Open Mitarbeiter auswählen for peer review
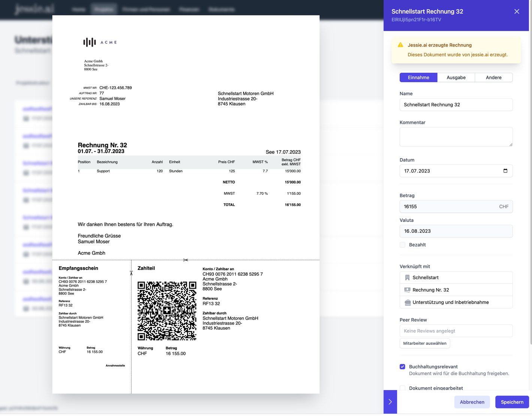Viewport: 532px width, 416px height. pos(424,343)
